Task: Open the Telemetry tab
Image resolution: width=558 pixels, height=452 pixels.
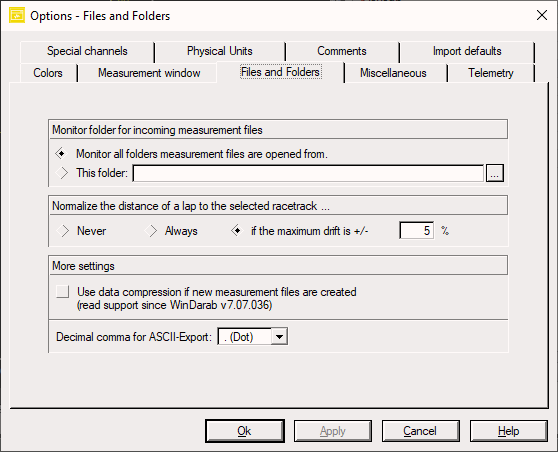Action: (x=491, y=73)
